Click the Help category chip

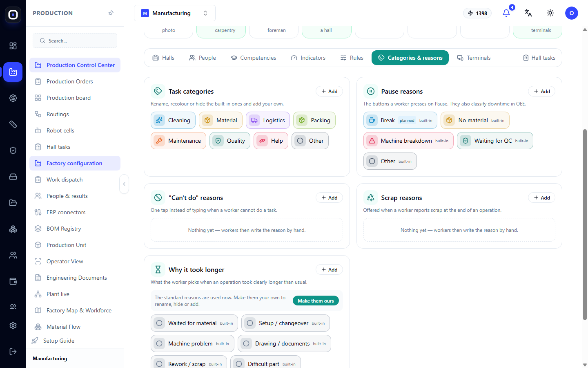click(271, 141)
